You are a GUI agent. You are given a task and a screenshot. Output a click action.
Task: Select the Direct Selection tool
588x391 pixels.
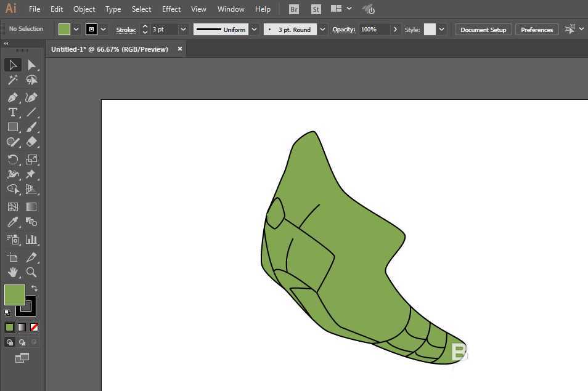[x=31, y=65]
